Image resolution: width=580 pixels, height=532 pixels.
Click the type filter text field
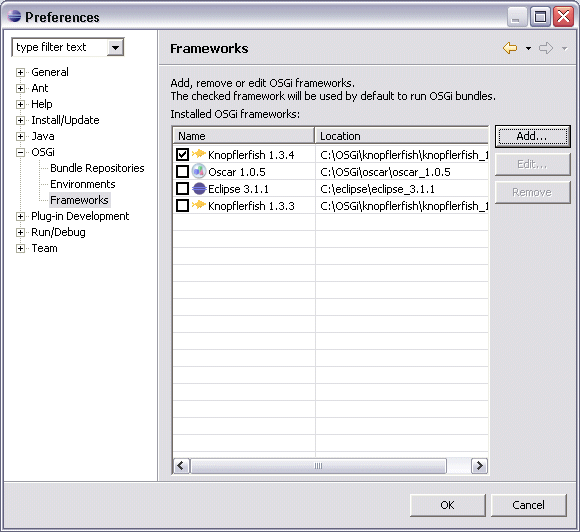[x=60, y=47]
